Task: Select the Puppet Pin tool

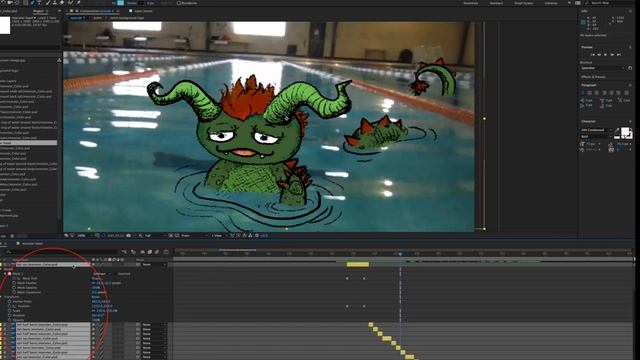Action: pyautogui.click(x=78, y=2)
